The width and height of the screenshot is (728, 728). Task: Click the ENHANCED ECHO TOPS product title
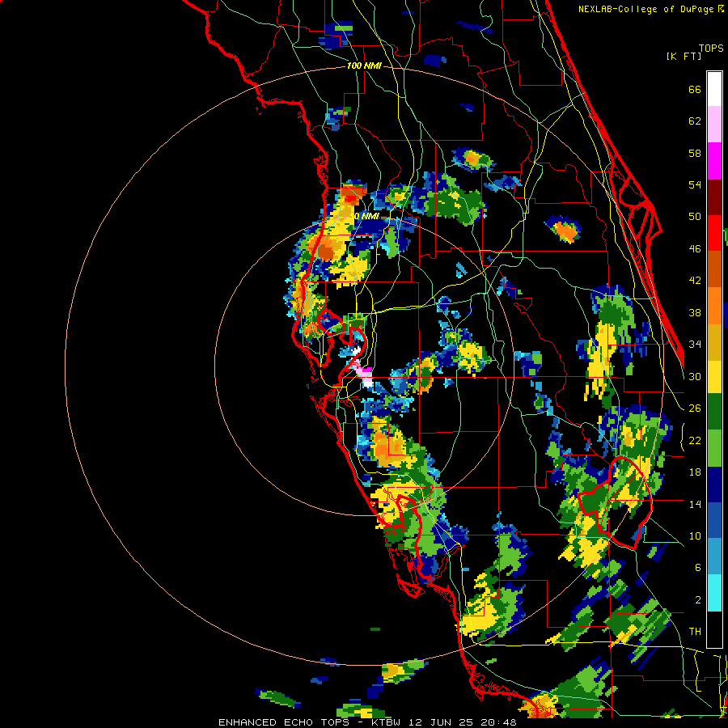click(x=284, y=722)
